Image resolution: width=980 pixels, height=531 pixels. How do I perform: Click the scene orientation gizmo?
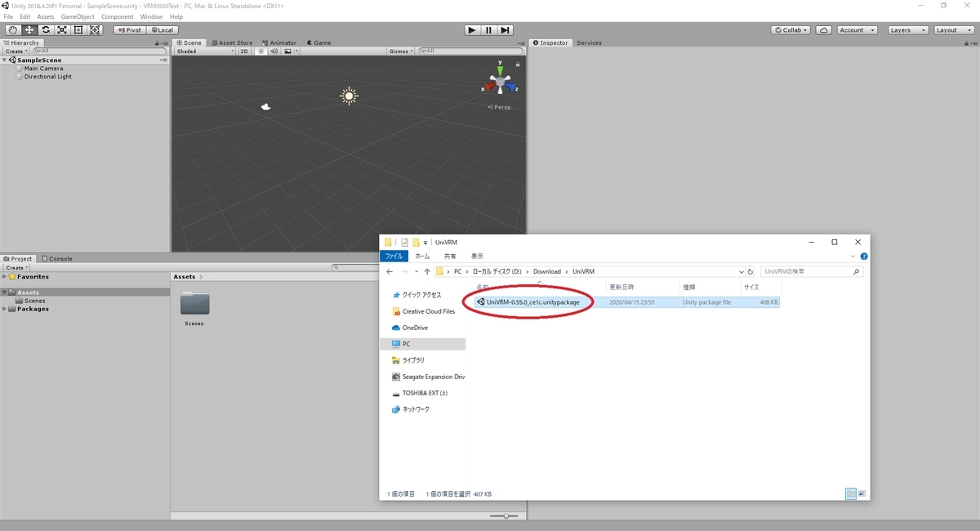(501, 82)
